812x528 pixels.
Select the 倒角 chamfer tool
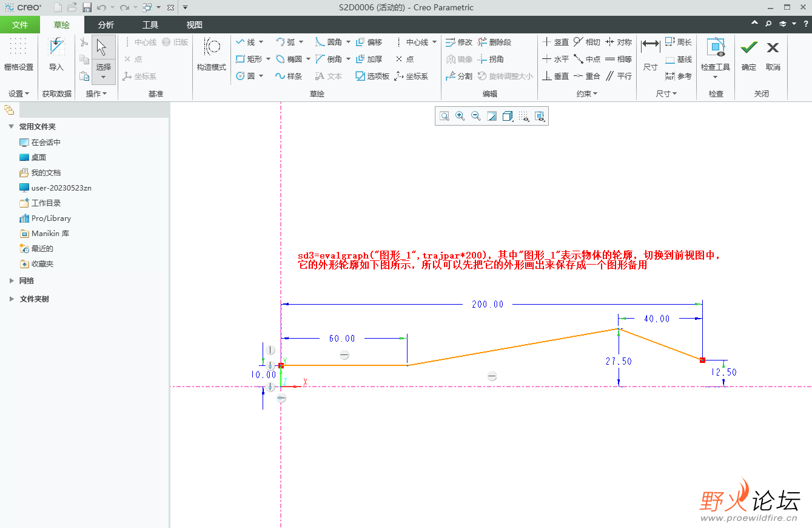pos(329,59)
